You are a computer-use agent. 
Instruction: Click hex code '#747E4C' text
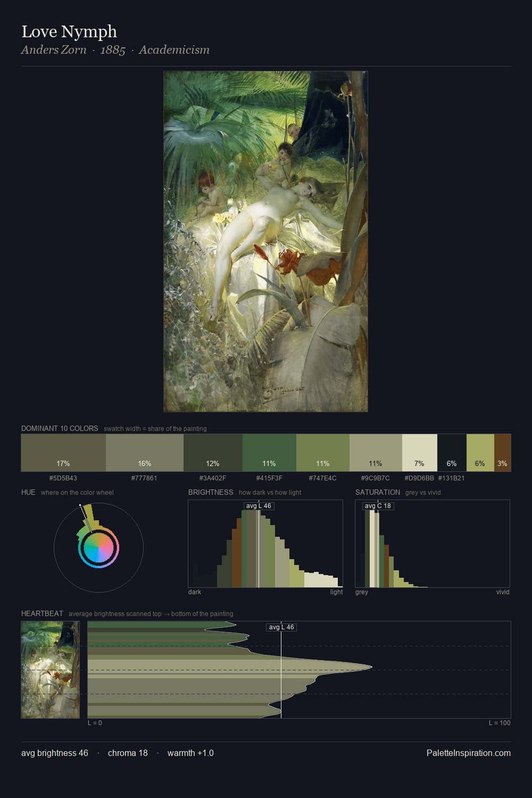tap(322, 478)
